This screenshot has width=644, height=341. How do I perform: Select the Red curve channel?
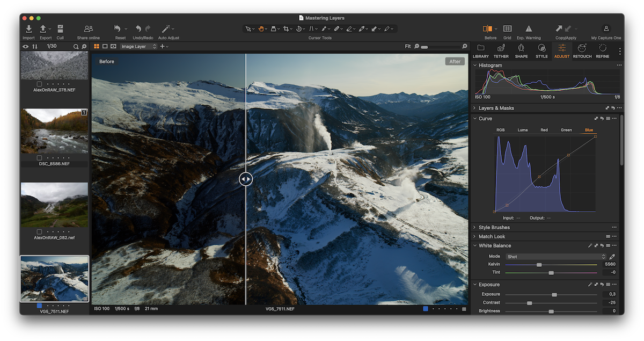pyautogui.click(x=544, y=130)
